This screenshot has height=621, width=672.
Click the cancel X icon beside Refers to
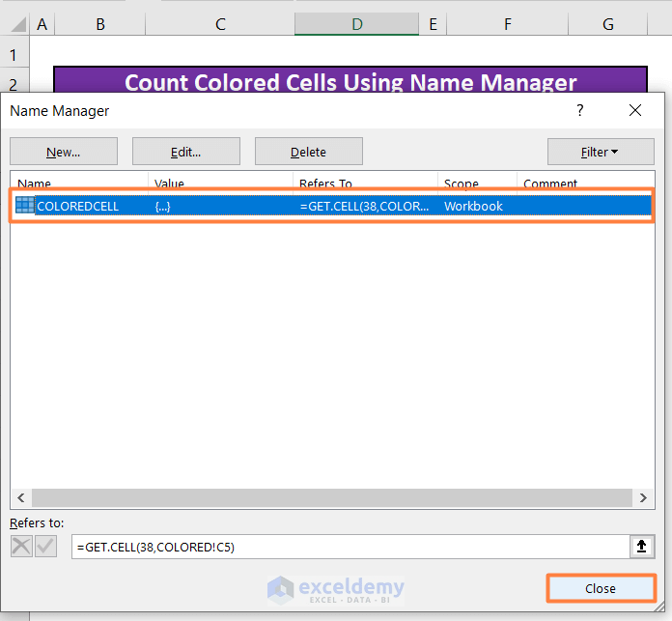21,547
